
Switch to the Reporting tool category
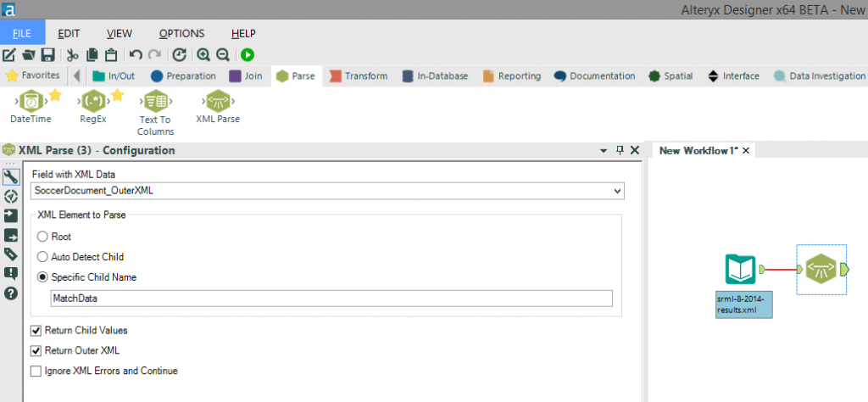click(x=512, y=75)
